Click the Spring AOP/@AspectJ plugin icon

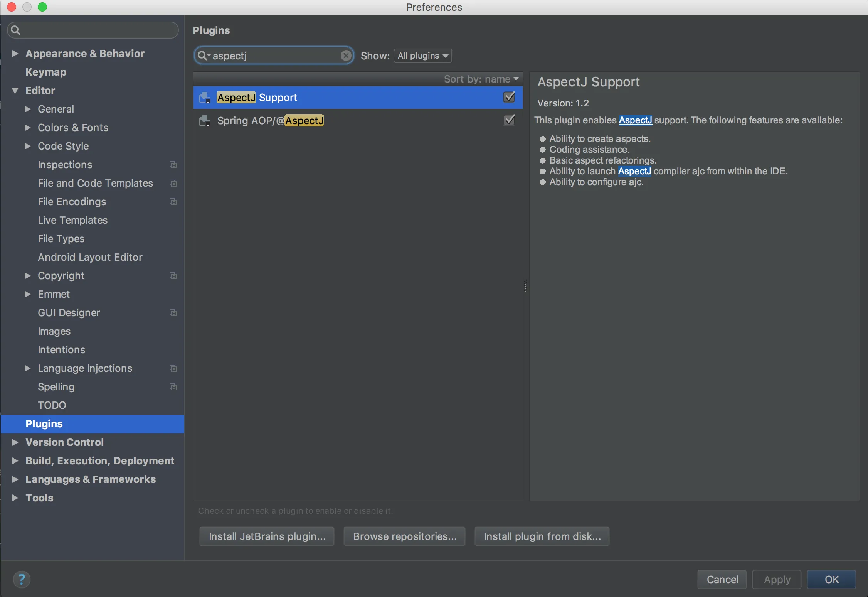point(205,121)
